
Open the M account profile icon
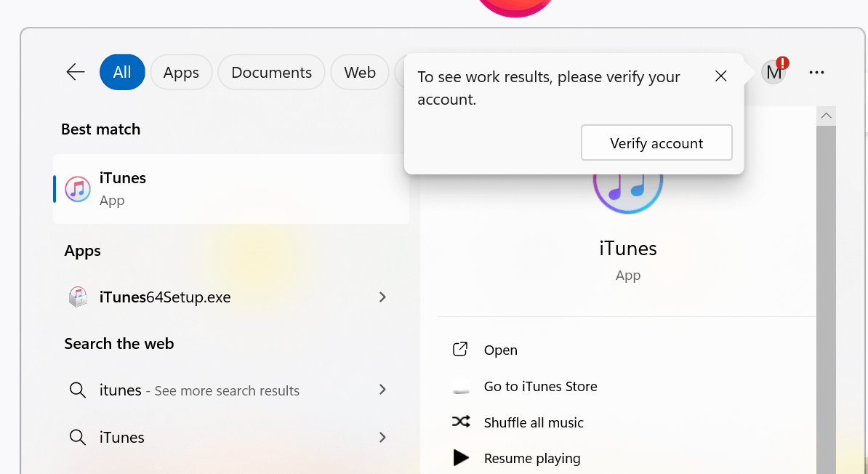pos(773,72)
